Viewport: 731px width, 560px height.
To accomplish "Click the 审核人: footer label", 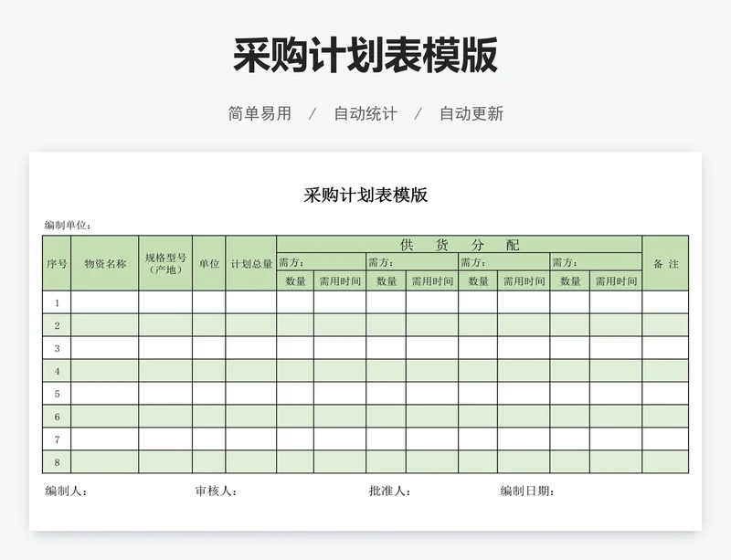I will [x=216, y=491].
